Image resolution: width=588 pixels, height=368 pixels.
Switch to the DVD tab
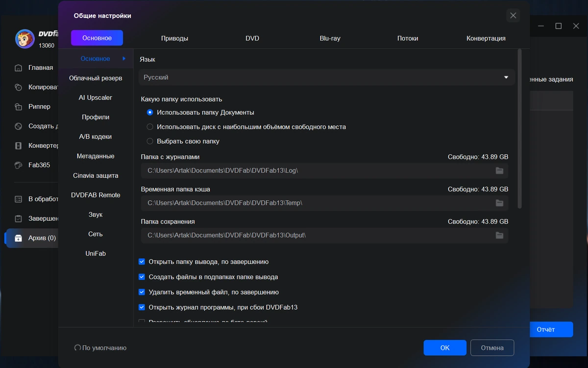(x=252, y=38)
